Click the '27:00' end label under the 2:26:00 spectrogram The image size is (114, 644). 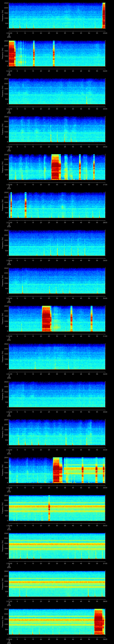[105, 184]
